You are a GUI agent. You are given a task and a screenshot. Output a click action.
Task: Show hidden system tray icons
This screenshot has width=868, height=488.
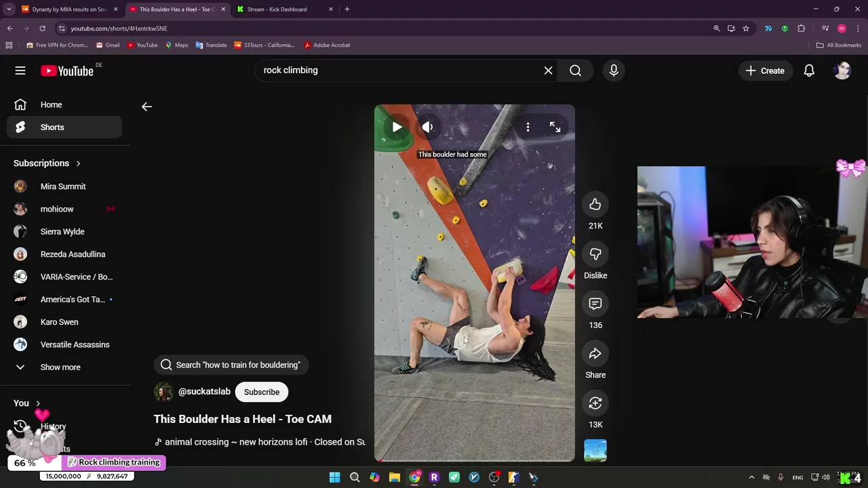751,477
